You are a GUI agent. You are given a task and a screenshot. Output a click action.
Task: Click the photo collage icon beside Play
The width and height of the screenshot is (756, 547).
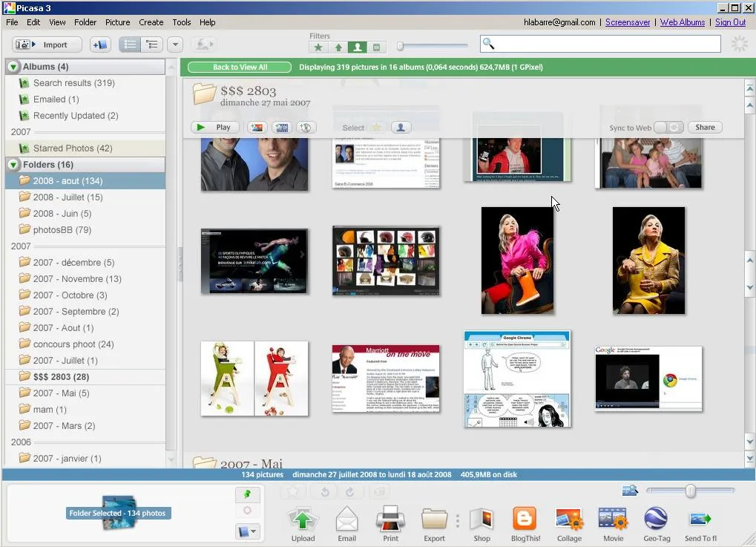coord(257,128)
